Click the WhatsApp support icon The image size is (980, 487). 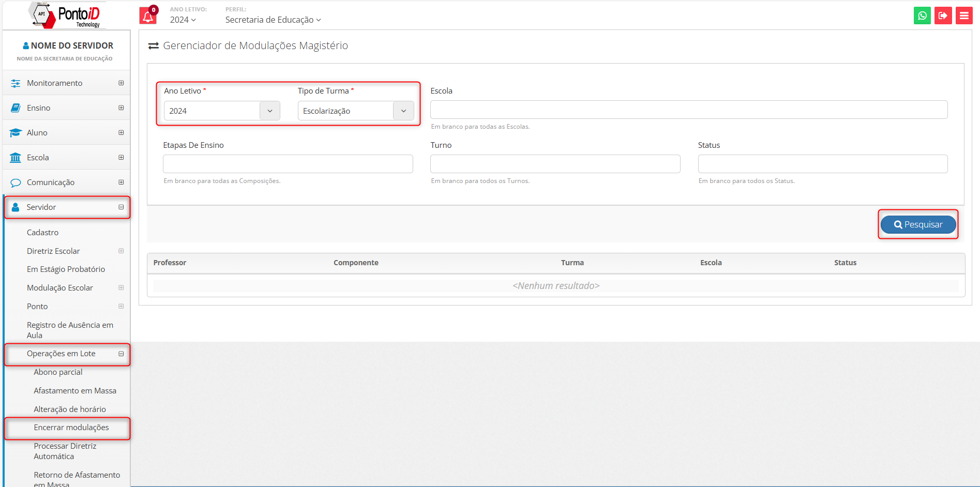(x=922, y=16)
